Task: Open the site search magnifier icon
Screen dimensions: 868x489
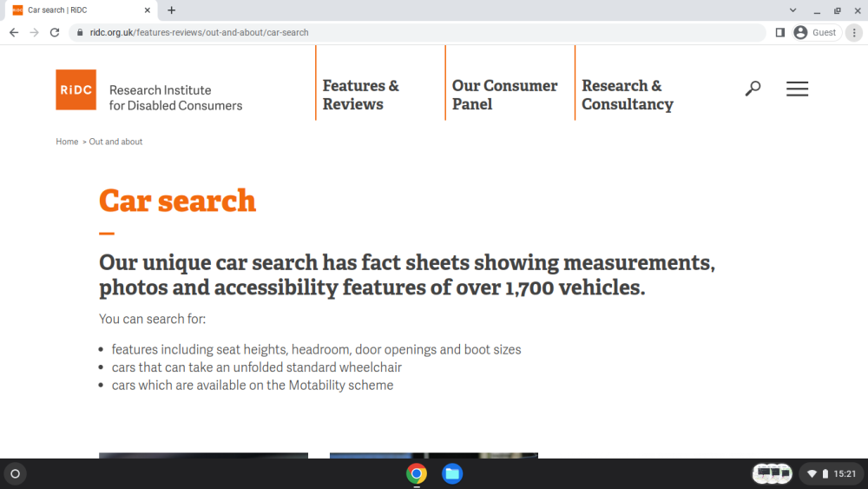Action: (753, 89)
